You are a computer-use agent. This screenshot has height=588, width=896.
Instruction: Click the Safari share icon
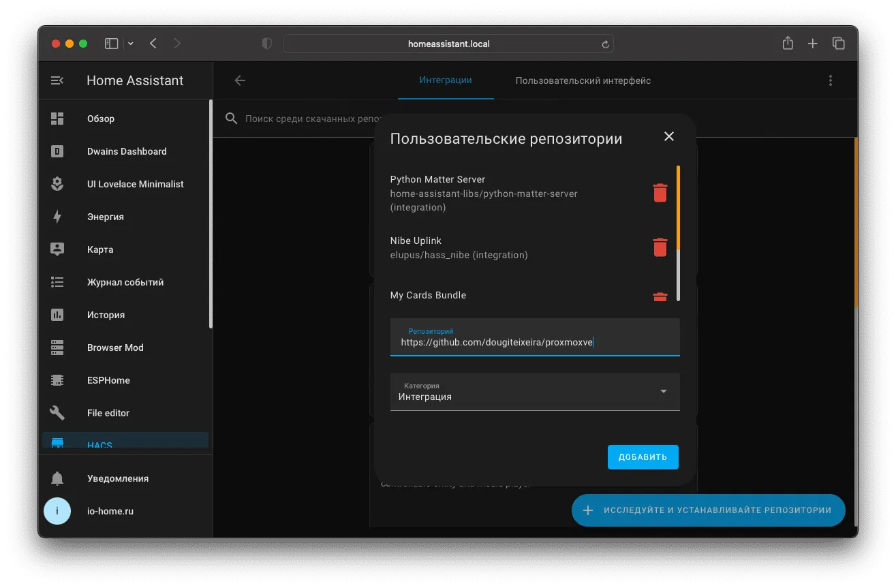[x=788, y=44]
